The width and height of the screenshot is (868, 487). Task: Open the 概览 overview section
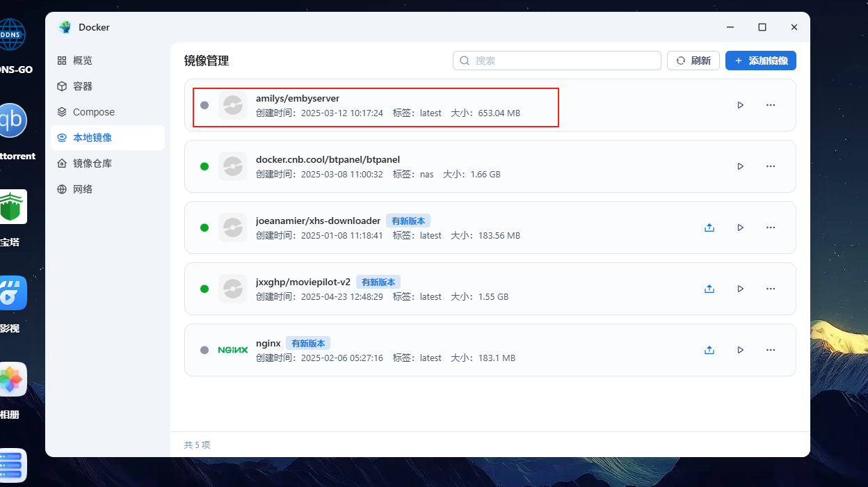[108, 61]
